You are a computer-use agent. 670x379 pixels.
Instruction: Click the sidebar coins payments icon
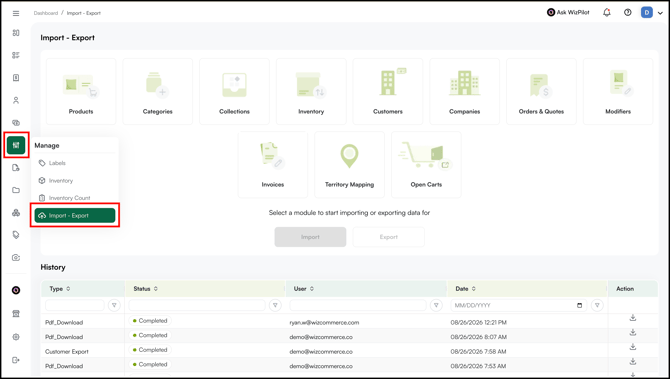(x=16, y=123)
